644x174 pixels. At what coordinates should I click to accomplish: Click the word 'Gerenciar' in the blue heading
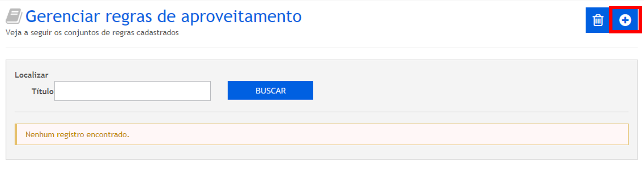click(62, 16)
